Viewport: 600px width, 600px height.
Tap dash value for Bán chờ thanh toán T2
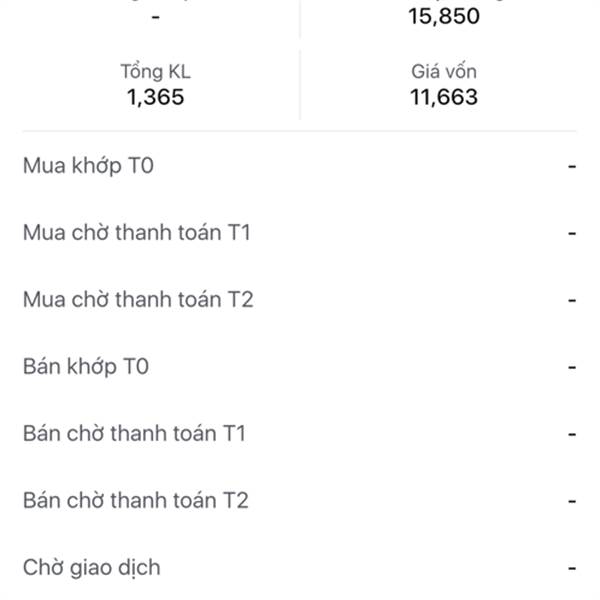(572, 501)
